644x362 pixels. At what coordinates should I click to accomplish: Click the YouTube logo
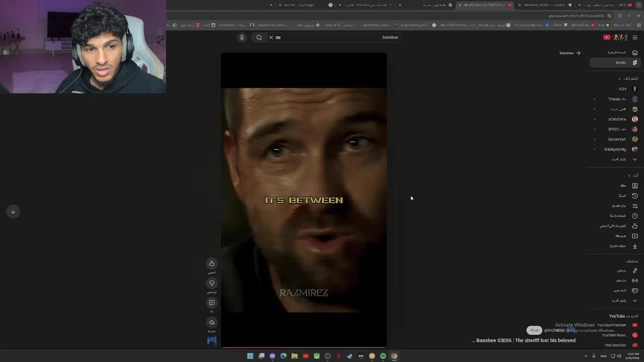click(615, 37)
